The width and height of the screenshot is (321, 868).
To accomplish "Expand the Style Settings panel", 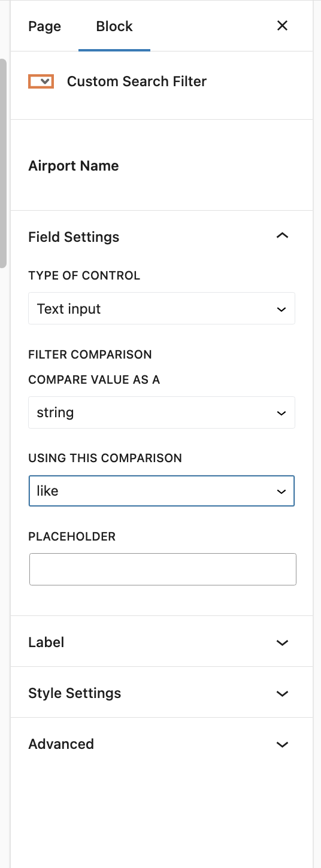I will 162,693.
